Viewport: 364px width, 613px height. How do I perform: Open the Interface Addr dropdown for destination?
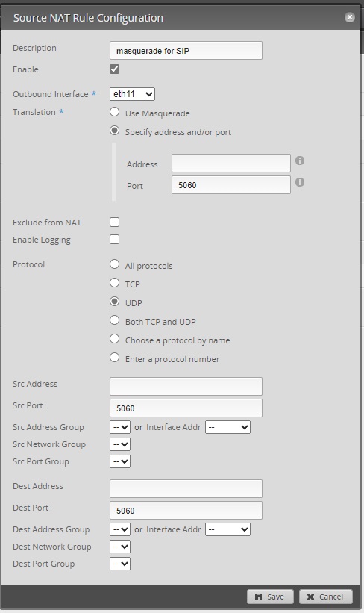point(228,529)
